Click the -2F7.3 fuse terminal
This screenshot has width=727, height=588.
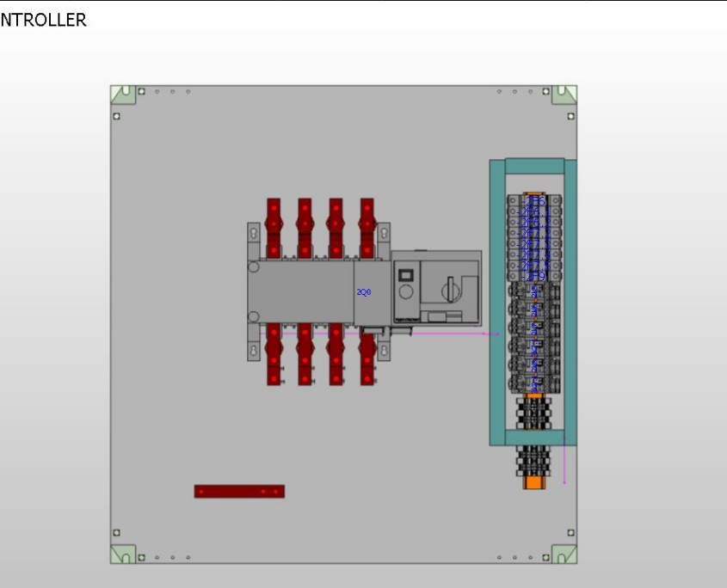(x=533, y=243)
